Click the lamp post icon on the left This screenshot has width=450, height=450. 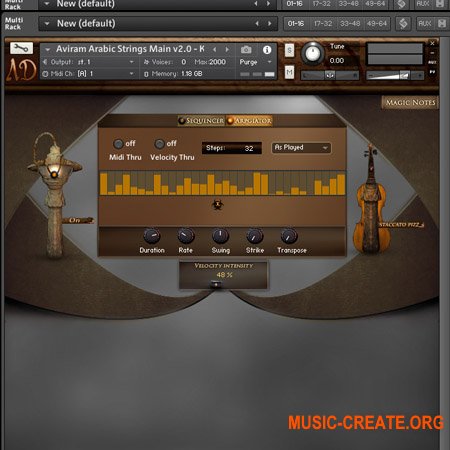pos(53,195)
